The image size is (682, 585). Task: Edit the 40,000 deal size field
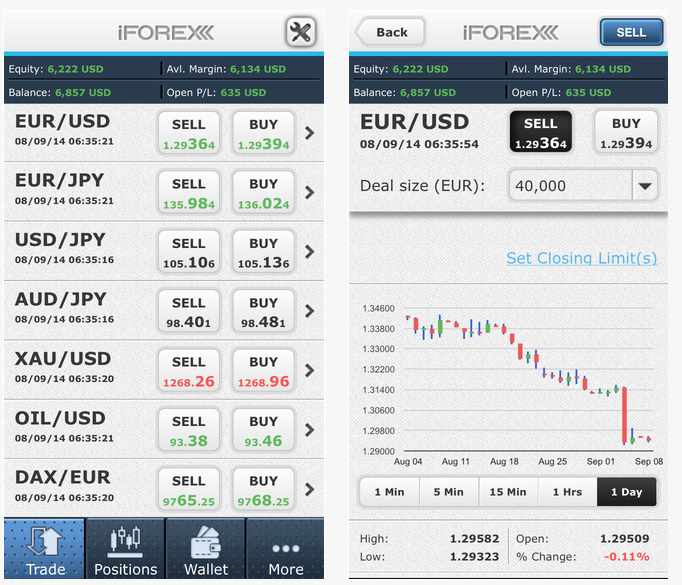(x=570, y=186)
